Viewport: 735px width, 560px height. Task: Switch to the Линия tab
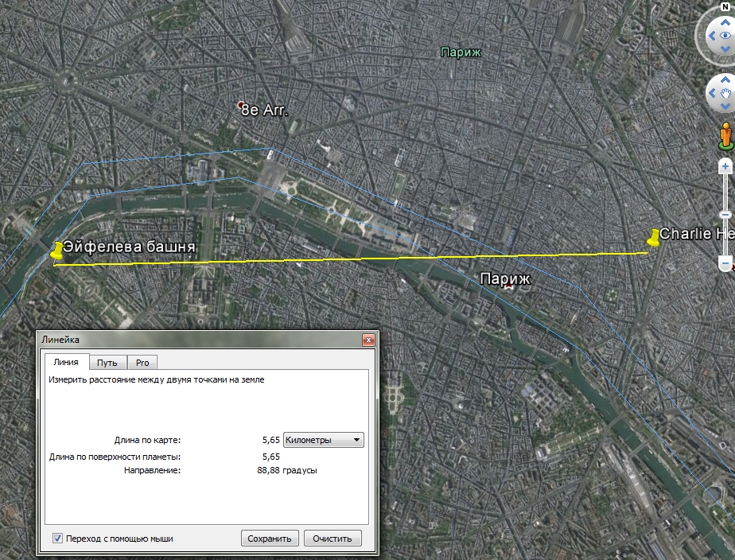pyautogui.click(x=65, y=362)
